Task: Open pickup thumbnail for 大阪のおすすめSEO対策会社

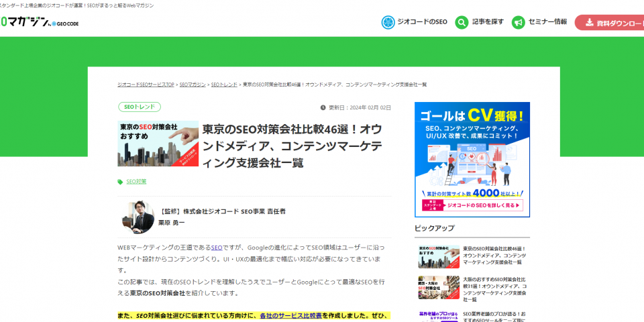Action: [439, 288]
